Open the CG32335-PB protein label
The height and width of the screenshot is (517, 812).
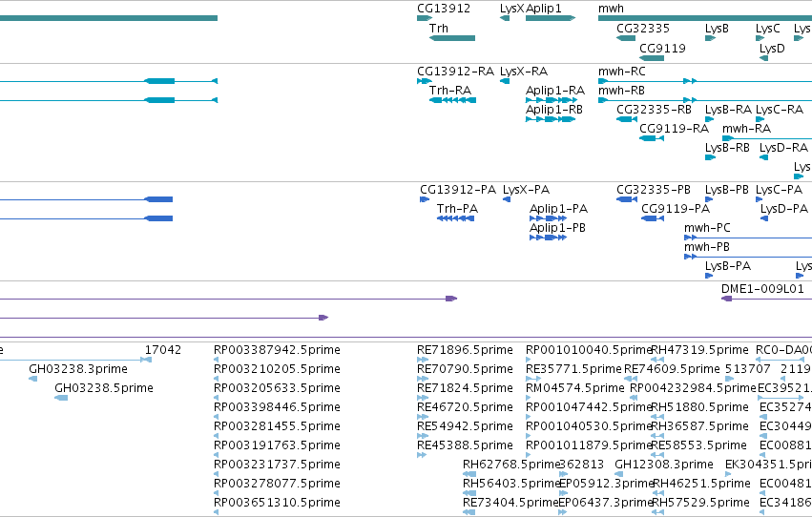(653, 190)
